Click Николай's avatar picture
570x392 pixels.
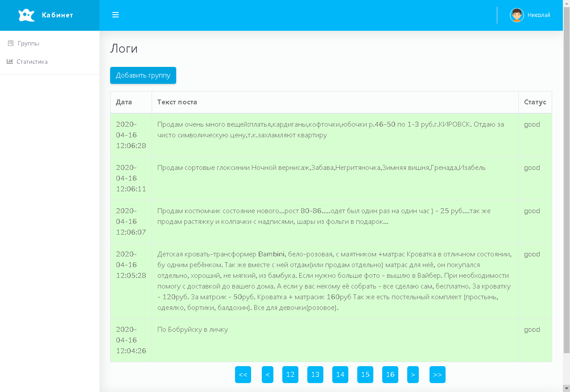516,15
